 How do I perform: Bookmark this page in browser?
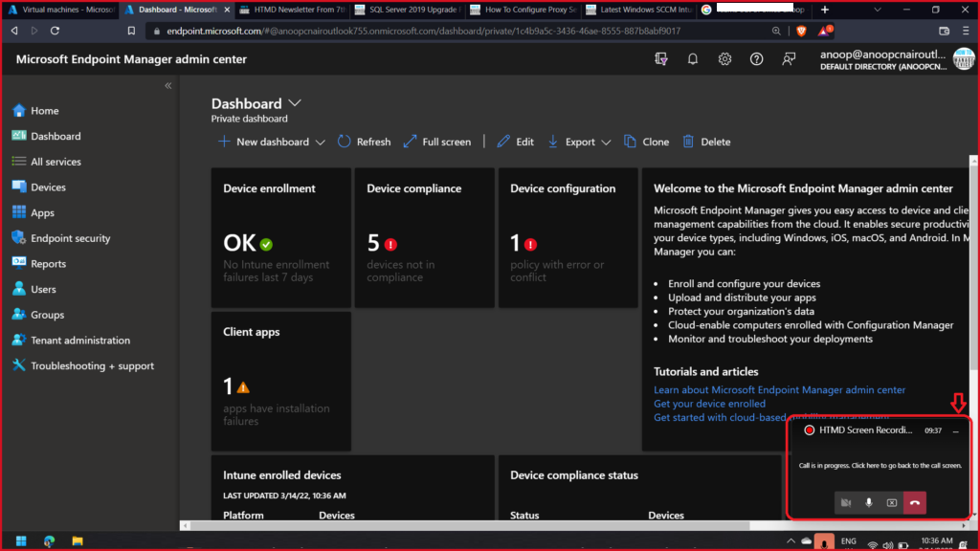click(131, 31)
